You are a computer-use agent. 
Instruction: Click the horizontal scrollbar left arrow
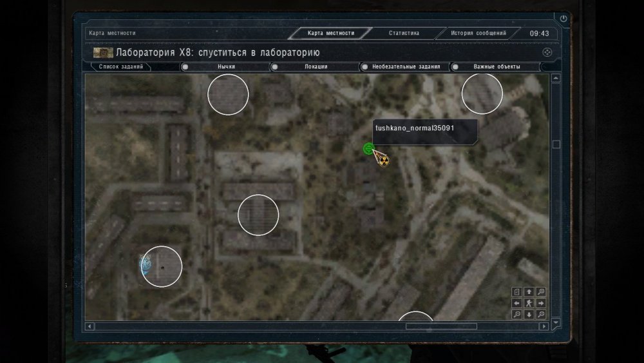[x=90, y=326]
